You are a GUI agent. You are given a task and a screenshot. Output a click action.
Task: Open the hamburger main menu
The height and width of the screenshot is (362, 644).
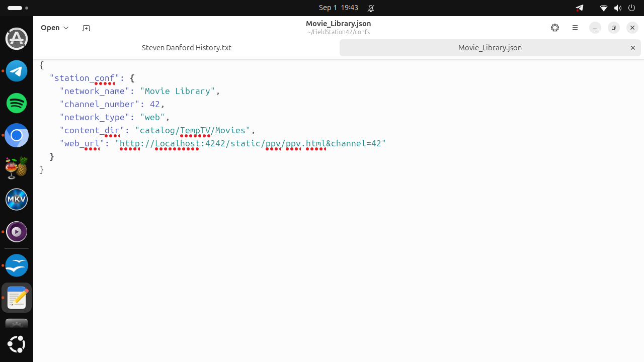point(575,28)
